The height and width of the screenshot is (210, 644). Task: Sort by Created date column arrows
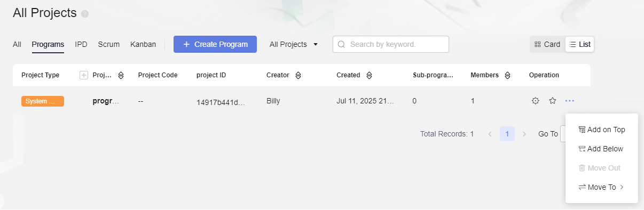tap(369, 75)
